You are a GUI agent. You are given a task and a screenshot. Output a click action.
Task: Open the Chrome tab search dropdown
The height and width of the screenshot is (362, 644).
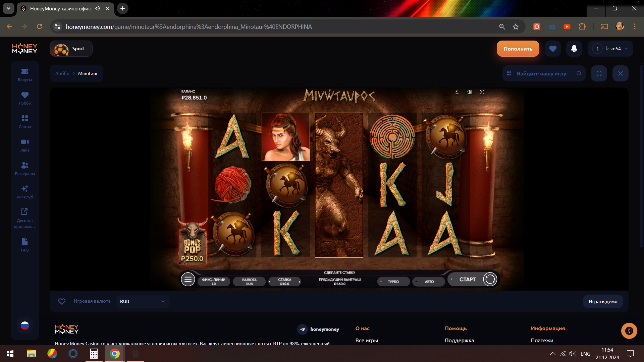pos(8,8)
